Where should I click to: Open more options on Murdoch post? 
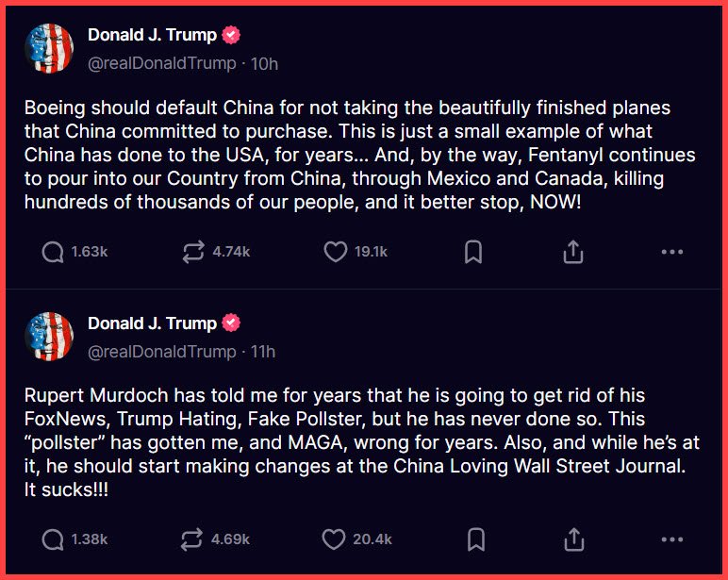click(x=671, y=539)
